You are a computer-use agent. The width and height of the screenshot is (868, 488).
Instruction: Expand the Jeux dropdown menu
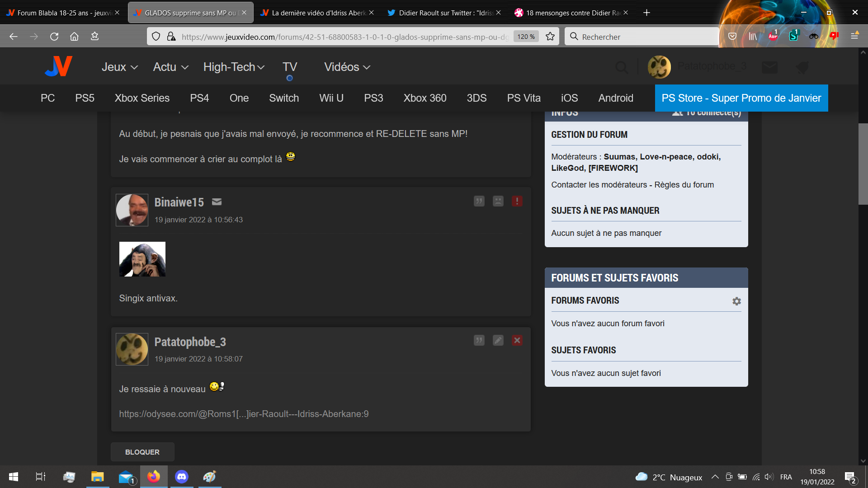pyautogui.click(x=119, y=67)
